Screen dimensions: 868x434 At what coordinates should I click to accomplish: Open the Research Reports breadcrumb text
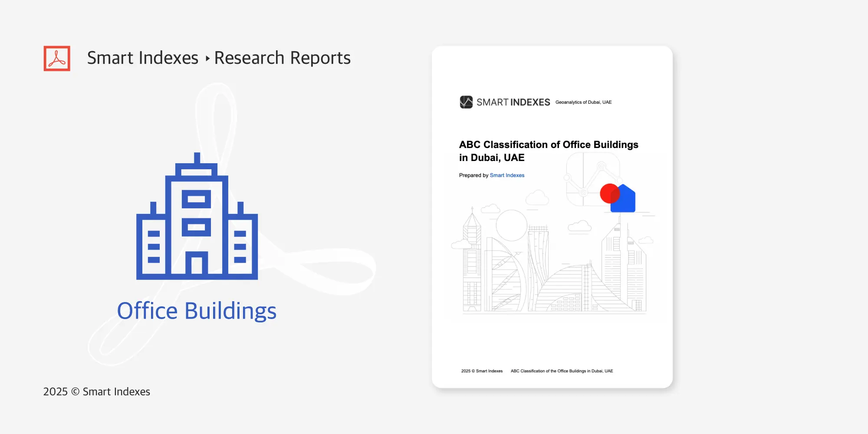[x=283, y=58]
